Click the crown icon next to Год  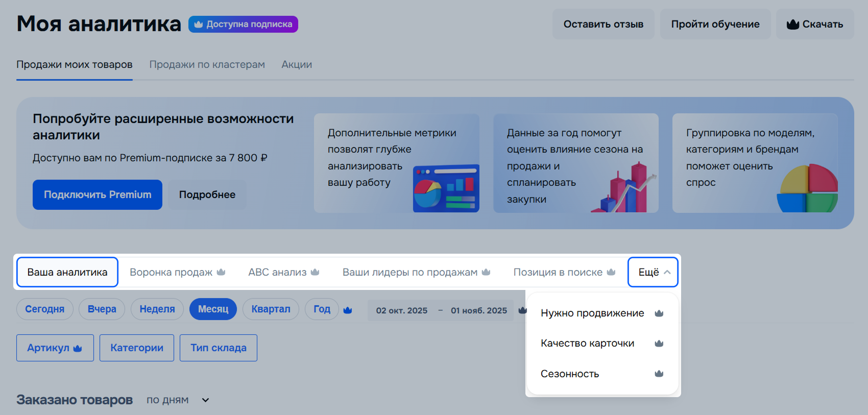click(x=348, y=310)
